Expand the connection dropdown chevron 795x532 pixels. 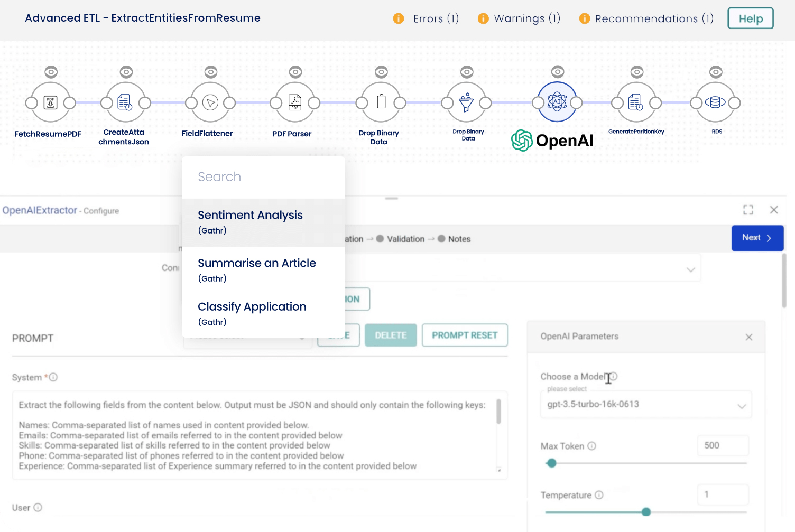pos(690,269)
